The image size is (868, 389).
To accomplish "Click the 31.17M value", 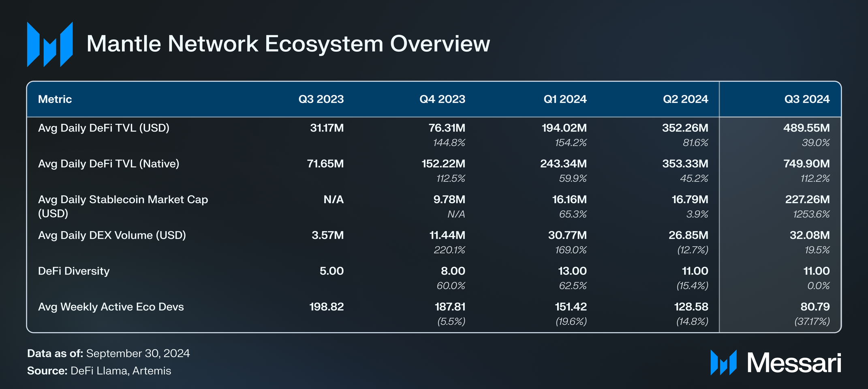I will 327,128.
